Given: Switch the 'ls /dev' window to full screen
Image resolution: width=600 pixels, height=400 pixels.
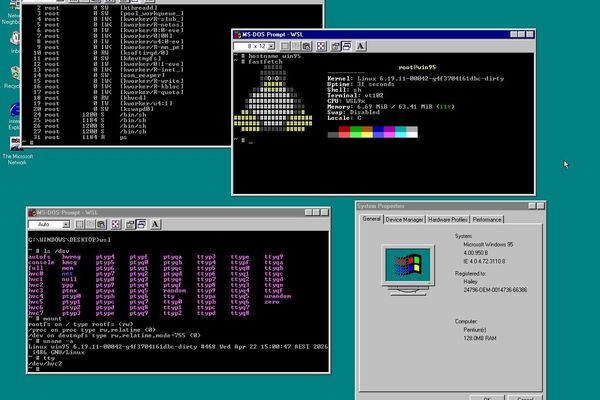Looking at the screenshot, I should 116,224.
